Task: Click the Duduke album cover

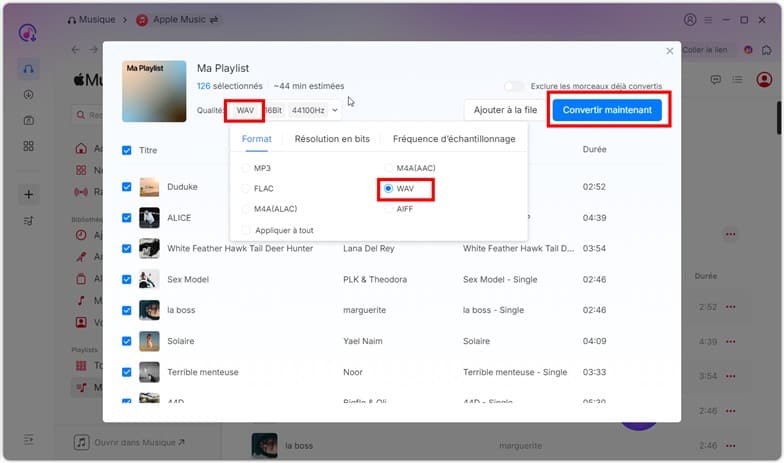Action: (149, 187)
